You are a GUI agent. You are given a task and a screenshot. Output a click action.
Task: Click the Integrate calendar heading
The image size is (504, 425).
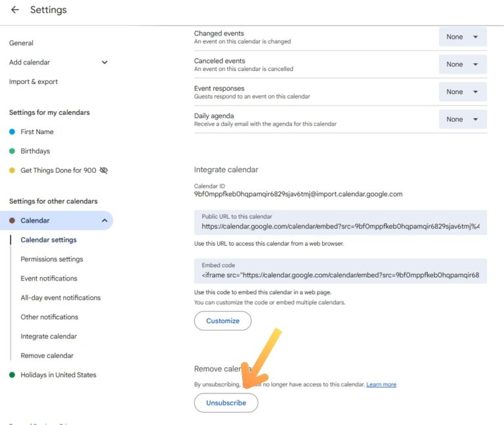[x=226, y=169]
